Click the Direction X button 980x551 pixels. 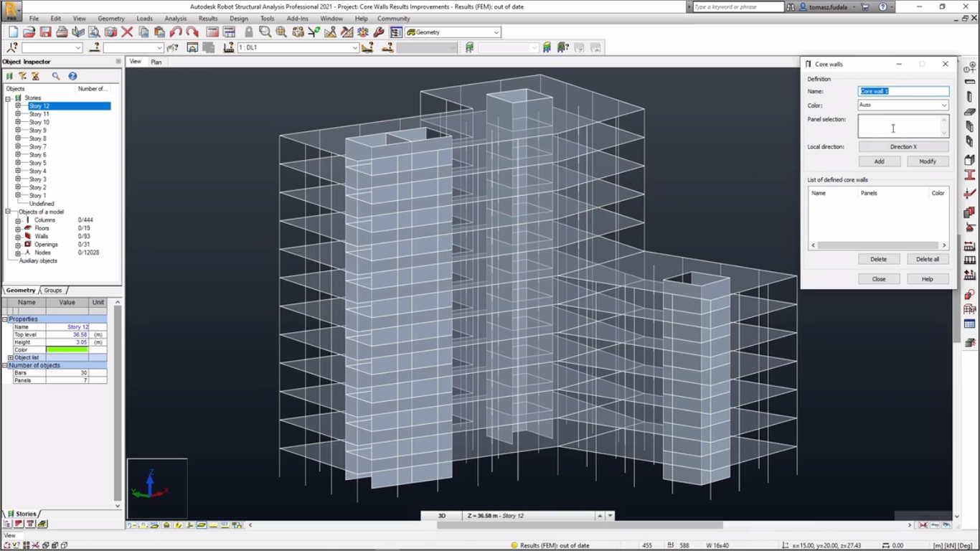tap(903, 146)
